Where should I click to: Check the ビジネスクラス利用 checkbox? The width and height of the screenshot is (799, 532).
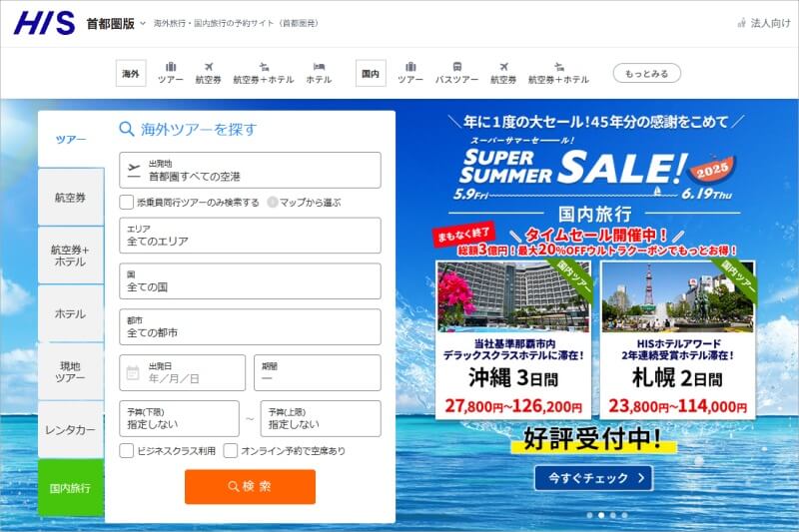[x=127, y=450]
